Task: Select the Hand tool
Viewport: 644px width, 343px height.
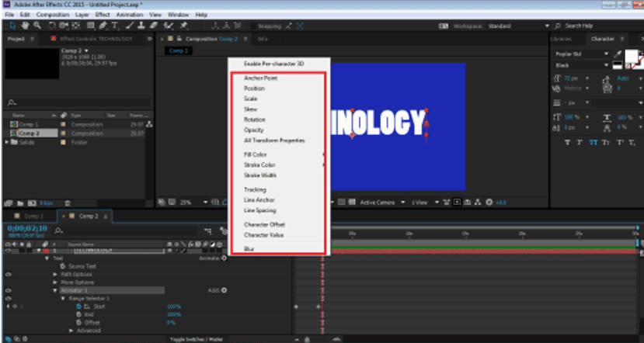Action: [x=25, y=26]
